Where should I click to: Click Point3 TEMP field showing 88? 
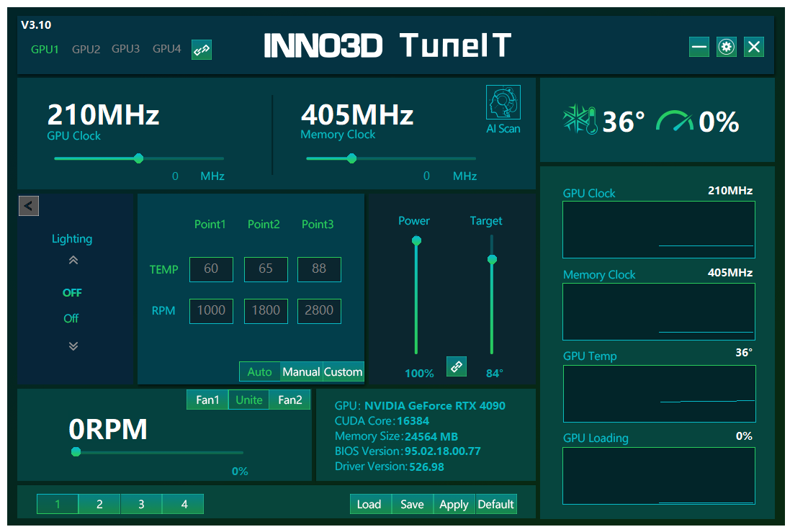(x=319, y=269)
